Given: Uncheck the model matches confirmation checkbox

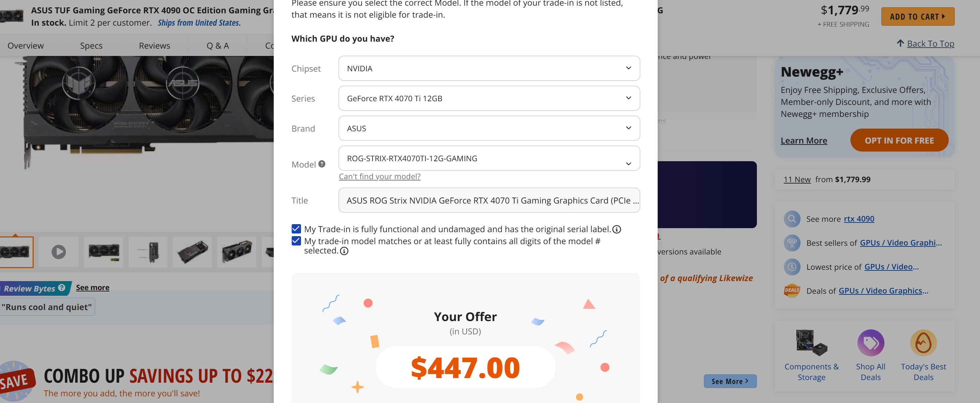Looking at the screenshot, I should point(296,241).
